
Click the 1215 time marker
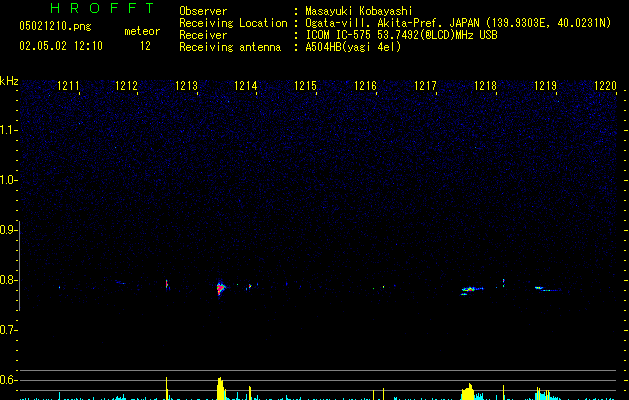point(305,86)
